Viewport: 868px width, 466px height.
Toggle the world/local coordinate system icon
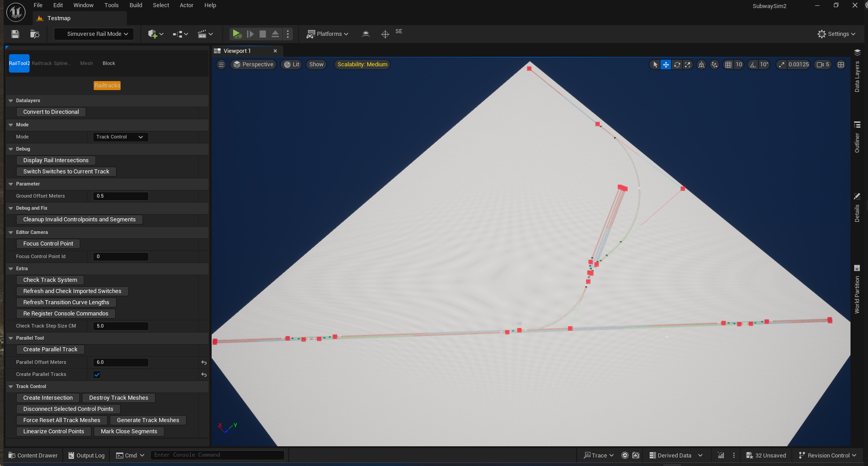702,65
